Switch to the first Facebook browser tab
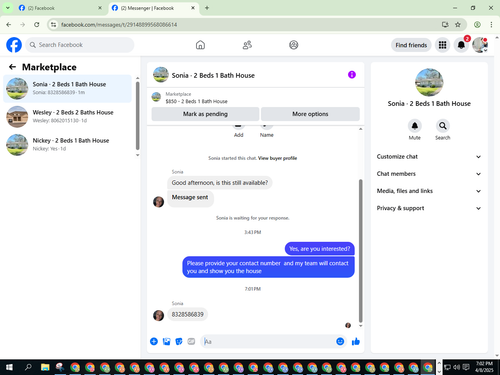The width and height of the screenshot is (500, 375). point(60,8)
